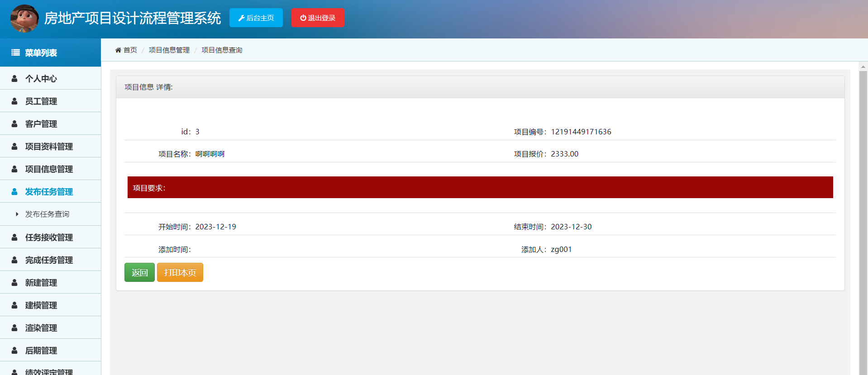Click the red 退出登录 button

tap(318, 18)
